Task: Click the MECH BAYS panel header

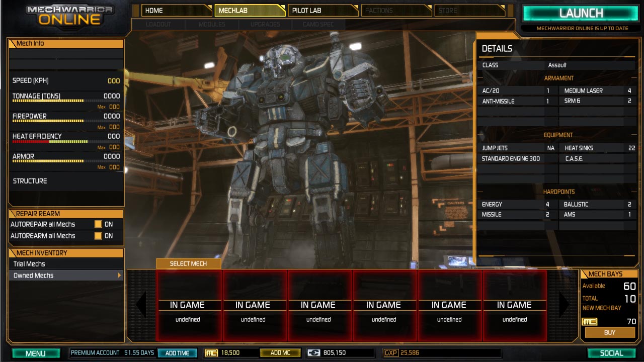Action: click(x=609, y=274)
